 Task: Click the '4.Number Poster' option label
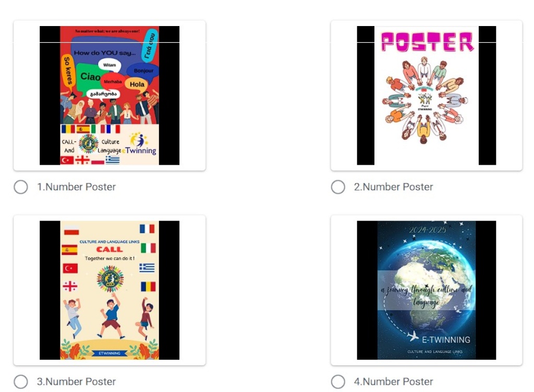pos(394,382)
